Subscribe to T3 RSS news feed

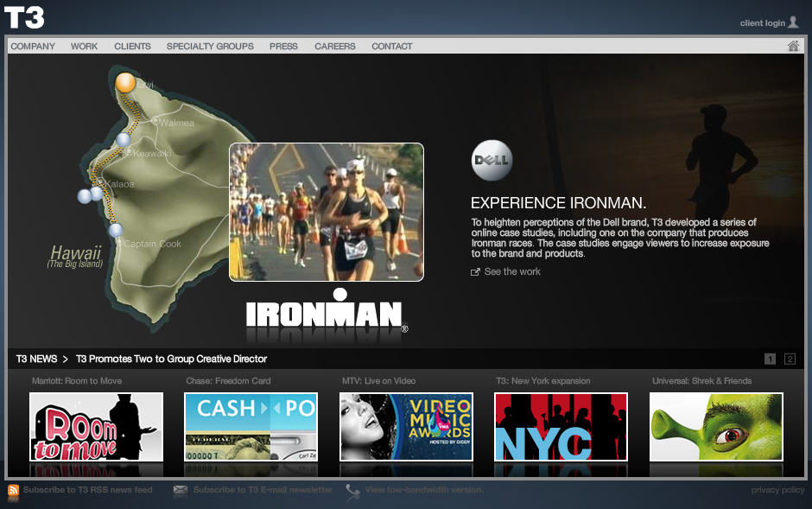click(87, 490)
